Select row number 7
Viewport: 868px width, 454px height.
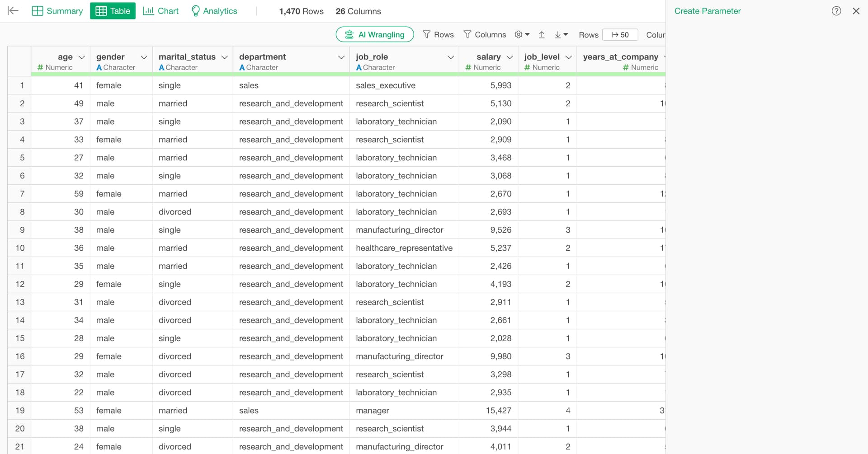pos(19,194)
